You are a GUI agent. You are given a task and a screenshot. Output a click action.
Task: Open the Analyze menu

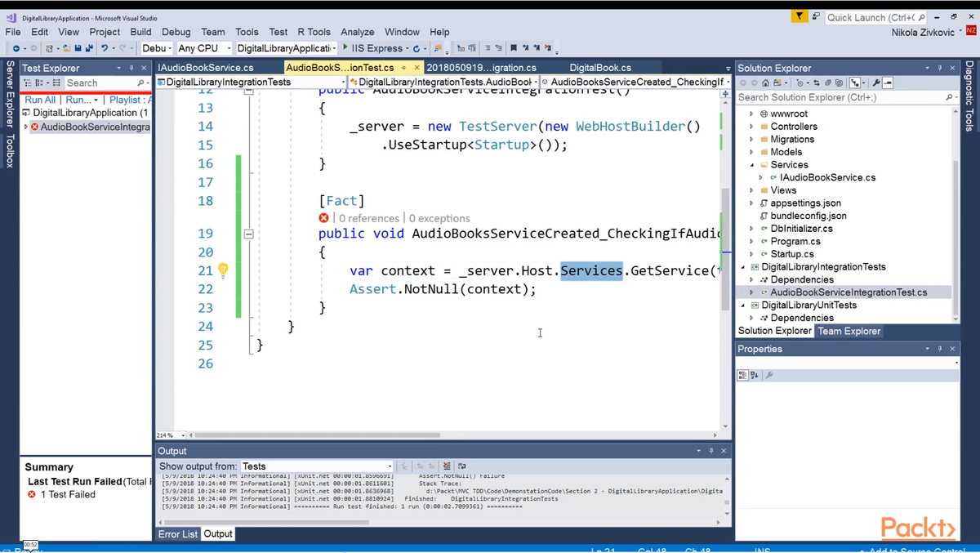[358, 32]
